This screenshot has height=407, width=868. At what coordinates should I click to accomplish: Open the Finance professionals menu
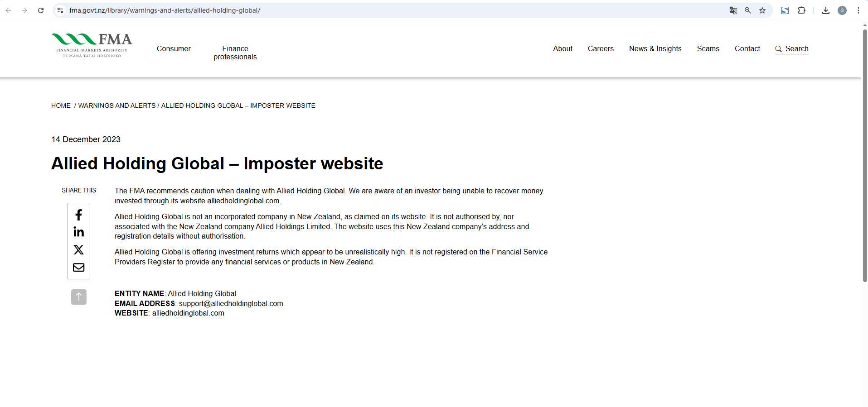pos(235,53)
